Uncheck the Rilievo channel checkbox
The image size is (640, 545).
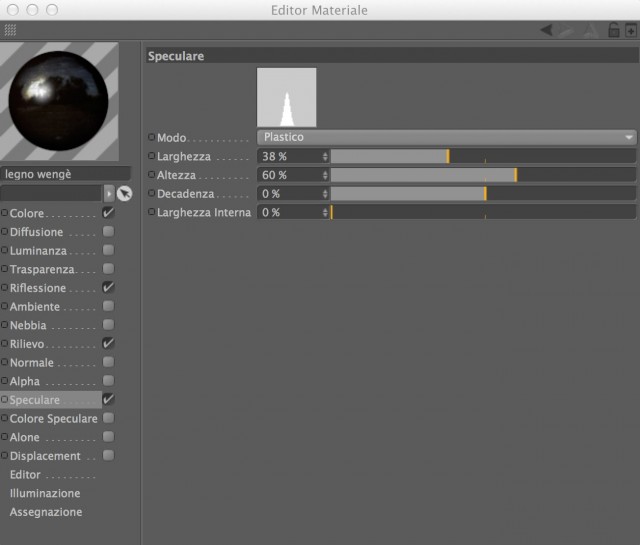point(109,343)
